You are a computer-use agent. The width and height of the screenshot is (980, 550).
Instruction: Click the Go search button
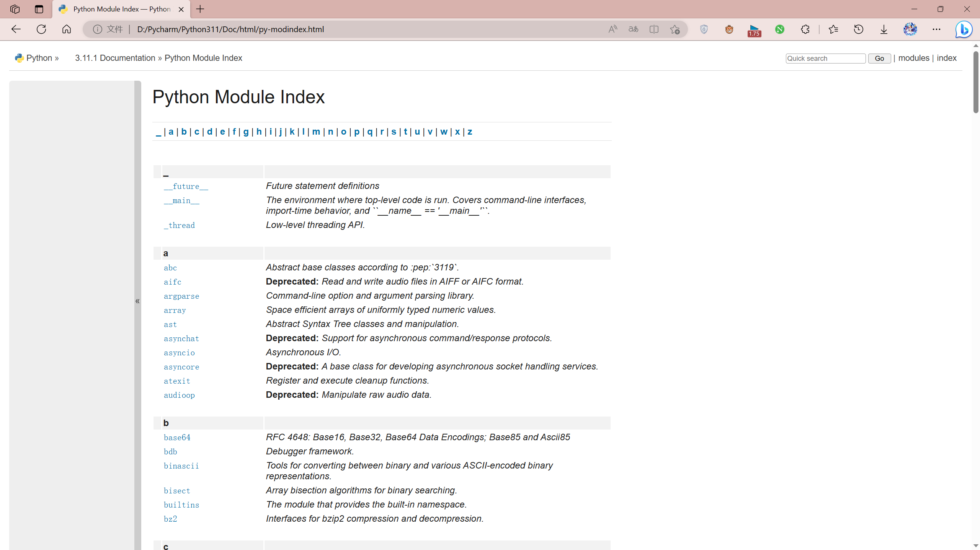[879, 58]
